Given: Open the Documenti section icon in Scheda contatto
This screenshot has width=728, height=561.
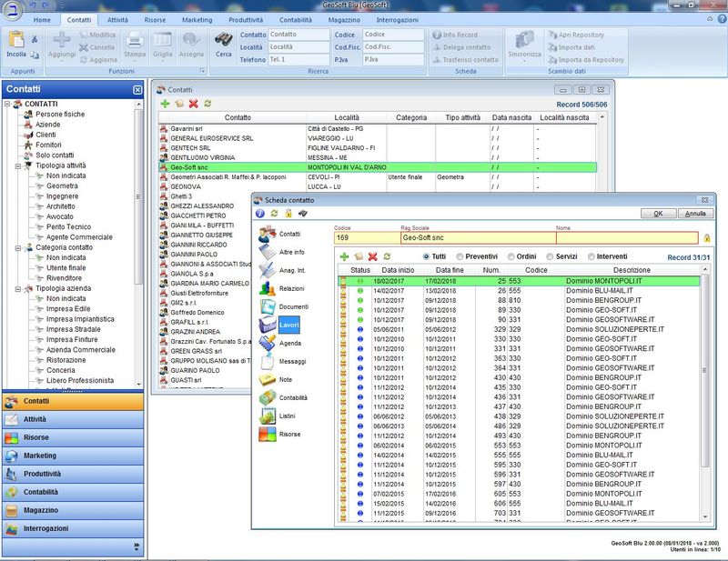Looking at the screenshot, I should point(267,306).
